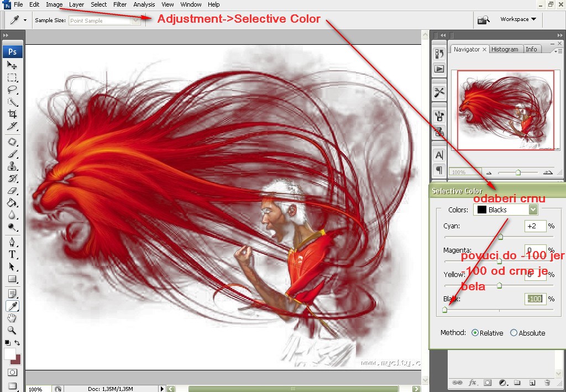Select the Notes tool
566x392 pixels.
tap(12, 294)
